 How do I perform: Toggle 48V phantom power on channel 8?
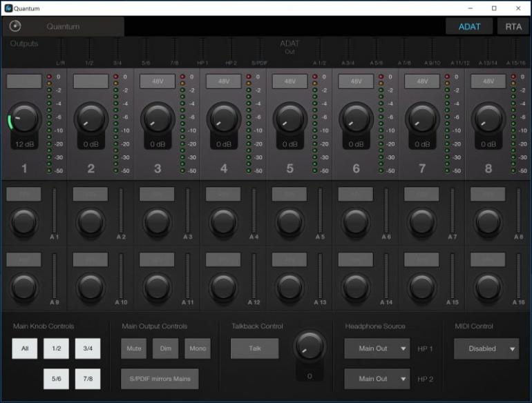(x=488, y=81)
